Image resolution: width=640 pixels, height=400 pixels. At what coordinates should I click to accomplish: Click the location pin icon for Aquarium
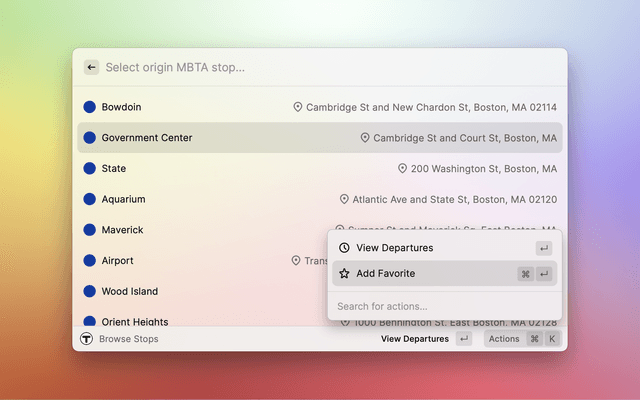(344, 199)
